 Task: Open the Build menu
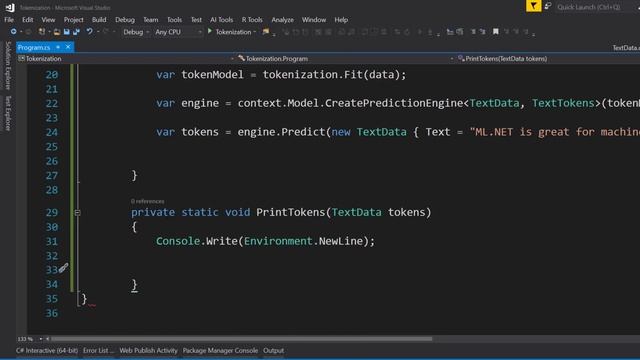[x=99, y=20]
